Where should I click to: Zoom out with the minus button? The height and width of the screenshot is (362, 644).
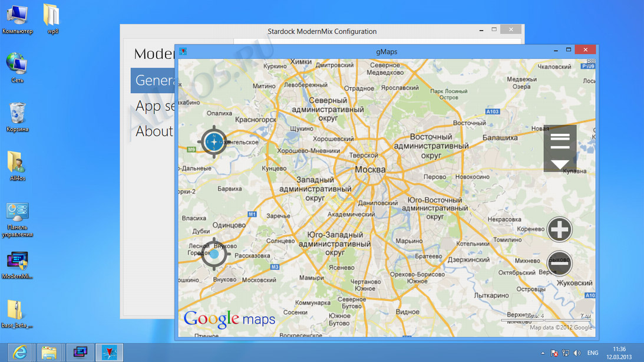pyautogui.click(x=559, y=263)
